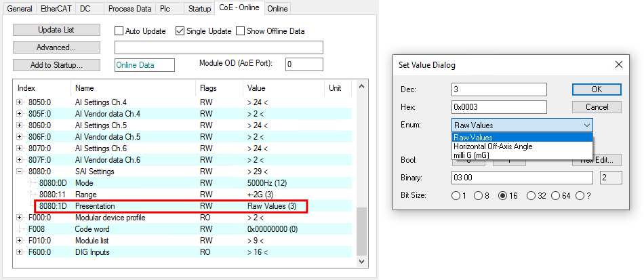Confirm with OK in Set Value Dialog
Viewport: 644px width, 280px height.
click(x=597, y=89)
